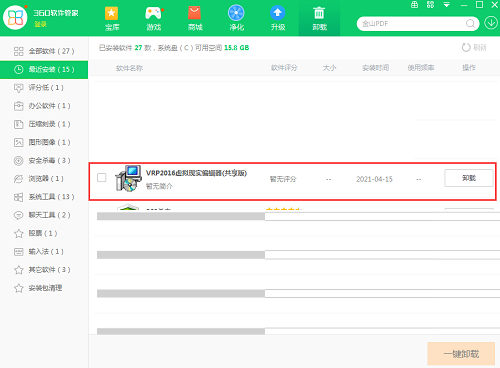
Task: Click the 刷新 refresh icon
Action: [466, 48]
